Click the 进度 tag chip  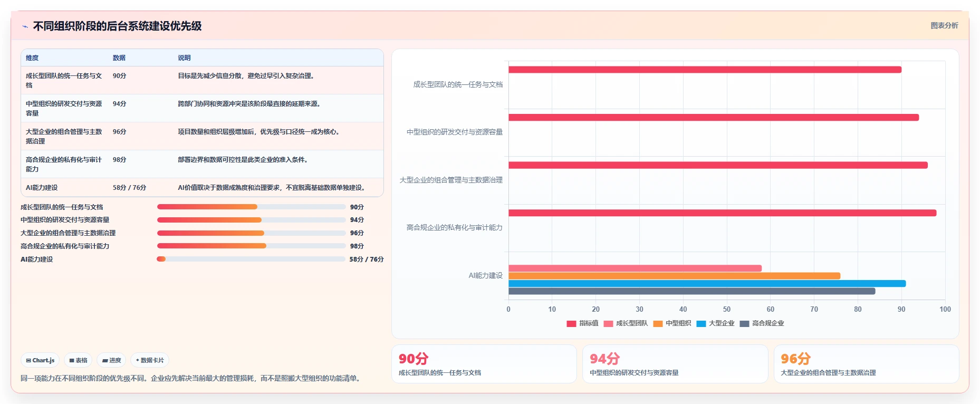click(x=112, y=360)
